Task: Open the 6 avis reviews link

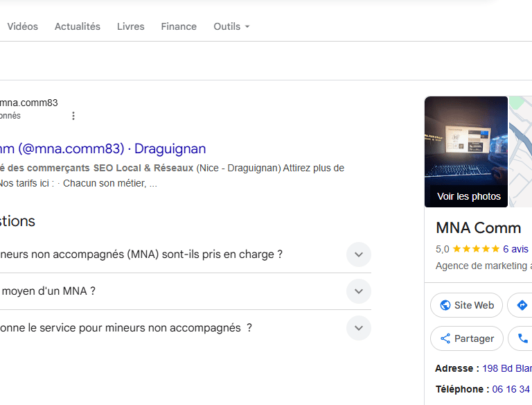Action: [515, 249]
